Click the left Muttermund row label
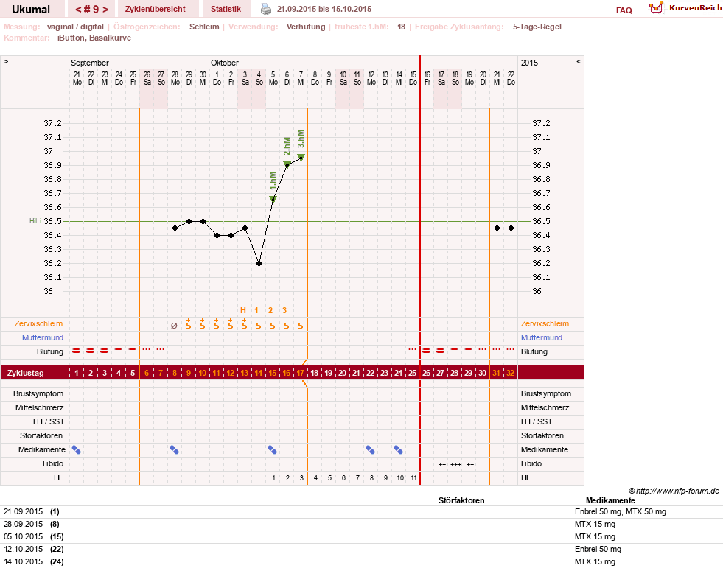 pos(43,337)
